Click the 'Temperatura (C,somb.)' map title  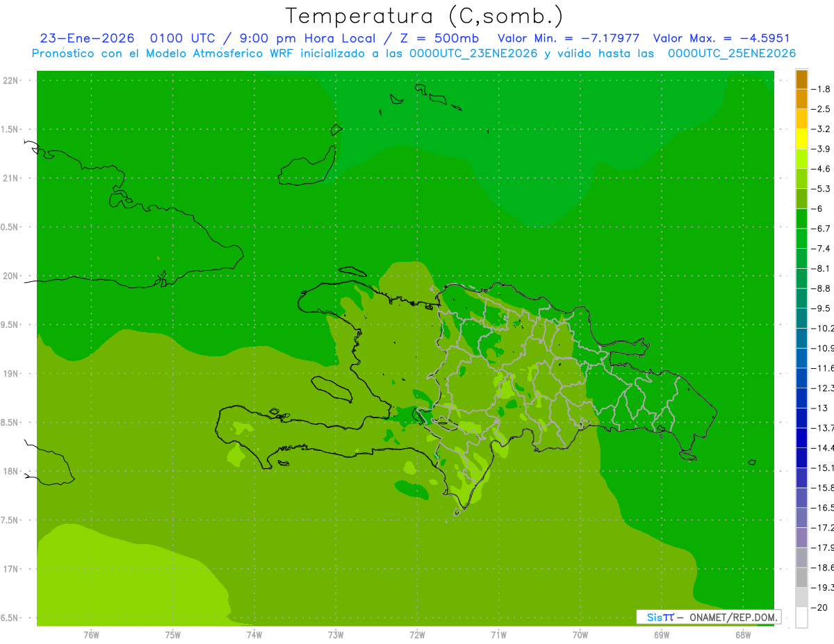point(424,16)
